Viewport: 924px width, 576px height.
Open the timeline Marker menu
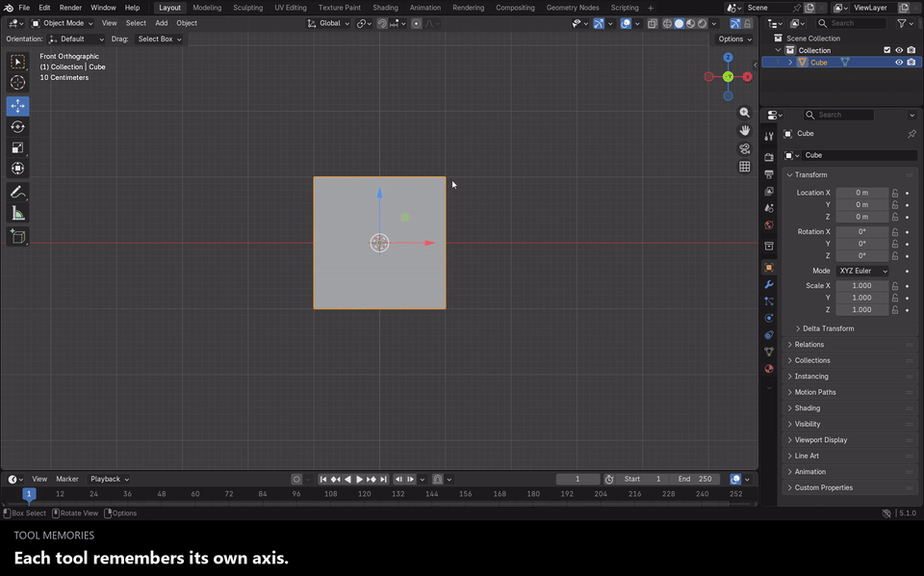point(67,480)
